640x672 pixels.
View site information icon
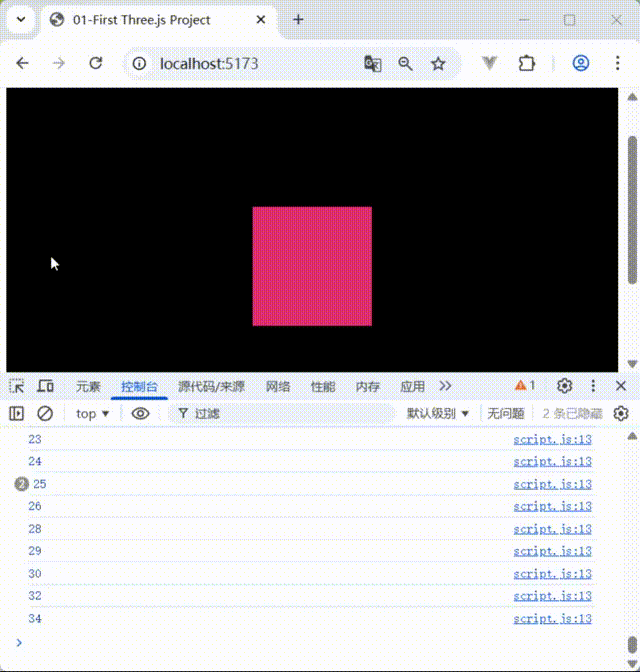click(x=139, y=64)
